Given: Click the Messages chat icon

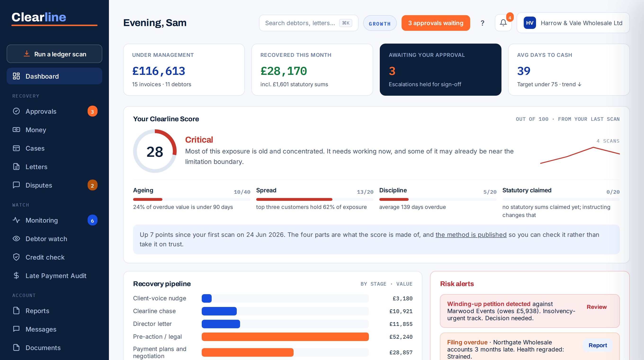Looking at the screenshot, I should pos(16,329).
